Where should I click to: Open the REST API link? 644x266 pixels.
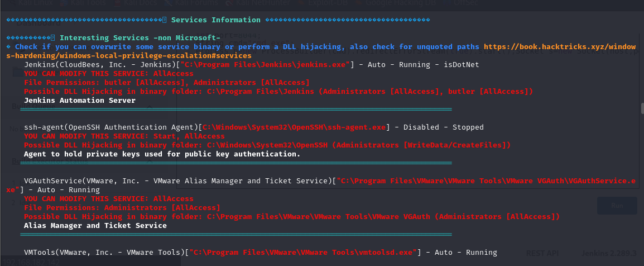(x=543, y=253)
